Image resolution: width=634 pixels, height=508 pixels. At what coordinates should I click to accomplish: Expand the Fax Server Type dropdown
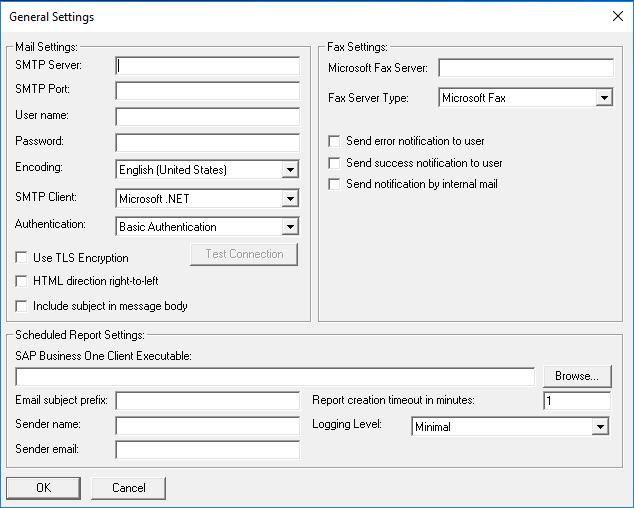(x=525, y=98)
